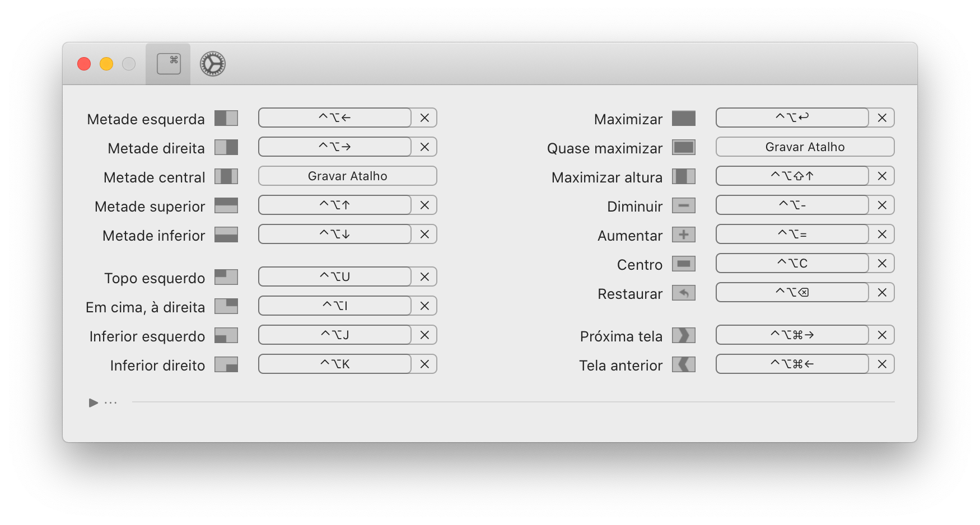
Task: Expand the hidden section disclosure triangle
Action: point(94,403)
